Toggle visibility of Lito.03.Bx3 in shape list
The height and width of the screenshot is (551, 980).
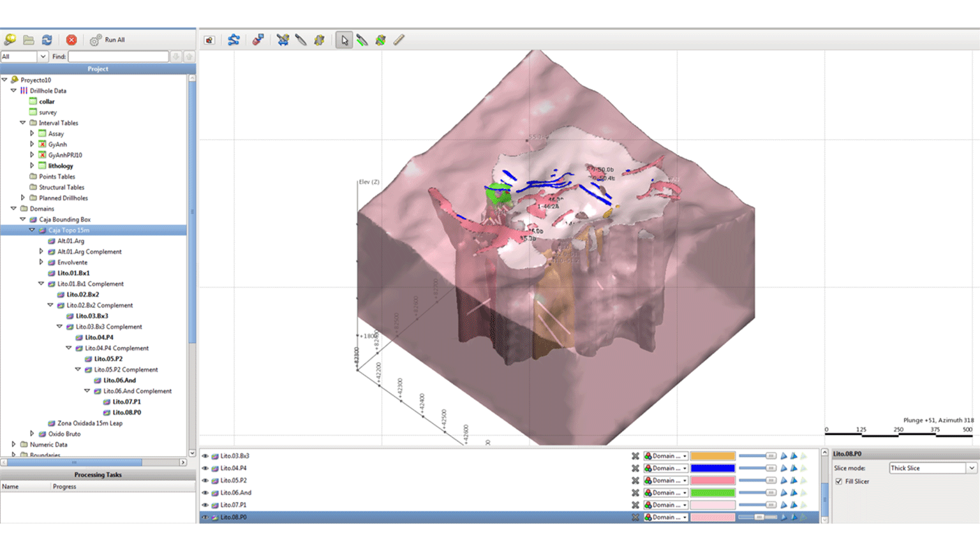[x=205, y=455]
